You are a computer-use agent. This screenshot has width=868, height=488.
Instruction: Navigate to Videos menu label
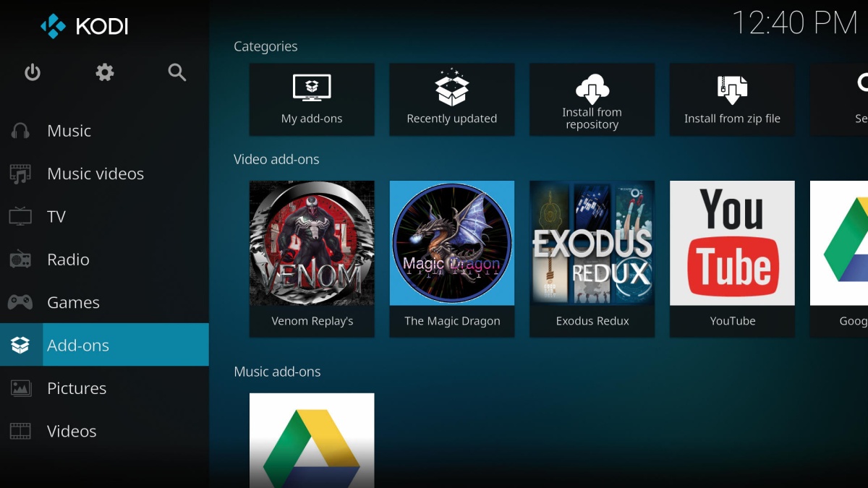[x=72, y=431]
